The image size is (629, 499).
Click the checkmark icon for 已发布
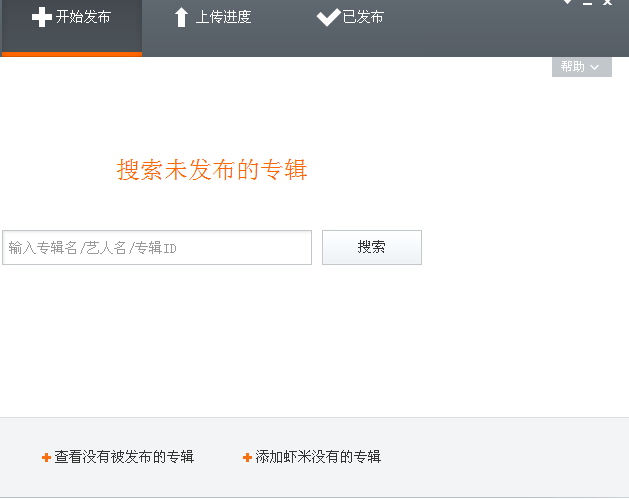(x=328, y=17)
